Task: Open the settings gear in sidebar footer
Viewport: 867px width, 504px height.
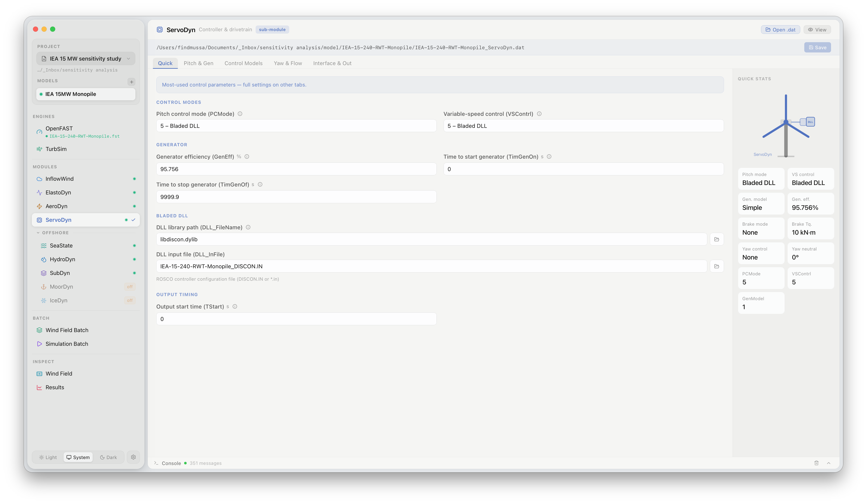Action: click(134, 457)
